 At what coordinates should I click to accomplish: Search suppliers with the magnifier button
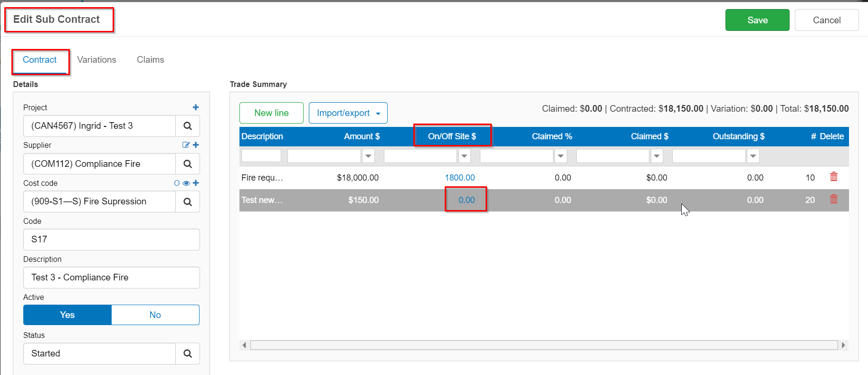click(188, 164)
